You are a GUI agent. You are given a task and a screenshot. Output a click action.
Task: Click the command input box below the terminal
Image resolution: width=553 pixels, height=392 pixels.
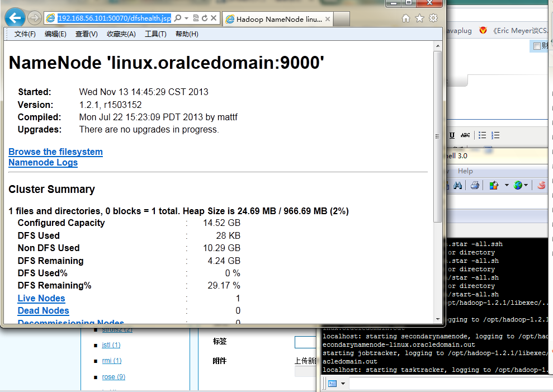pos(451,384)
